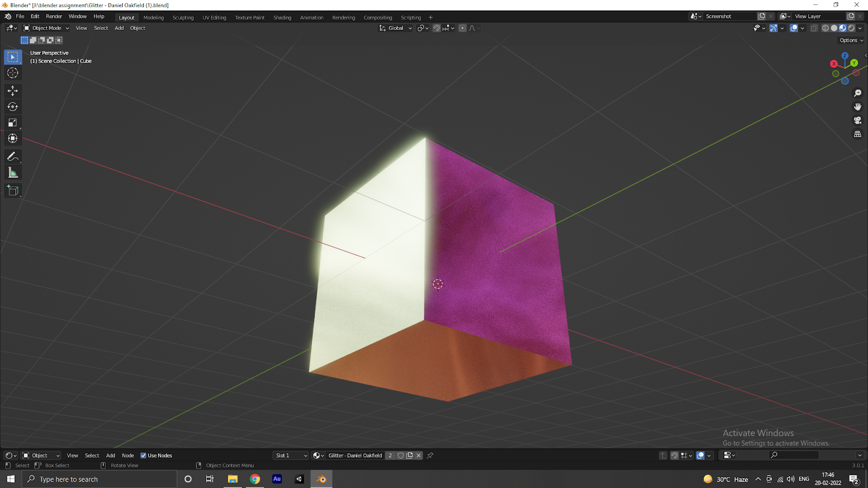The image size is (868, 488).
Task: Click the Screenshot scene name field
Action: click(729, 16)
